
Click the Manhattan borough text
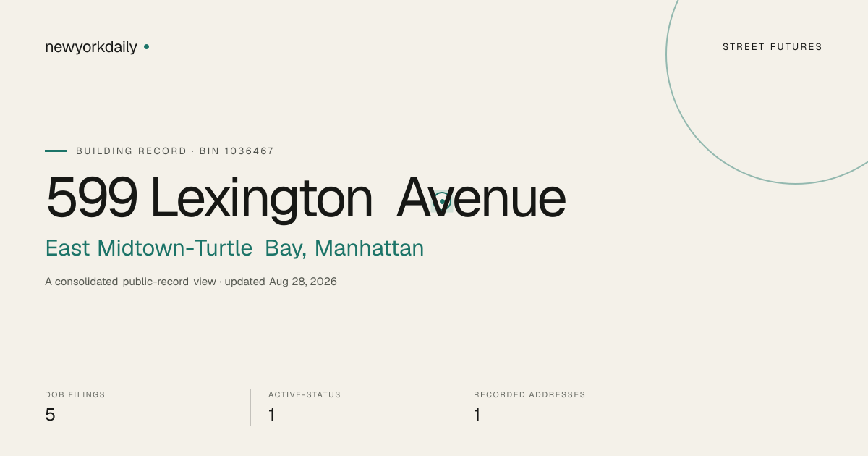pos(370,248)
